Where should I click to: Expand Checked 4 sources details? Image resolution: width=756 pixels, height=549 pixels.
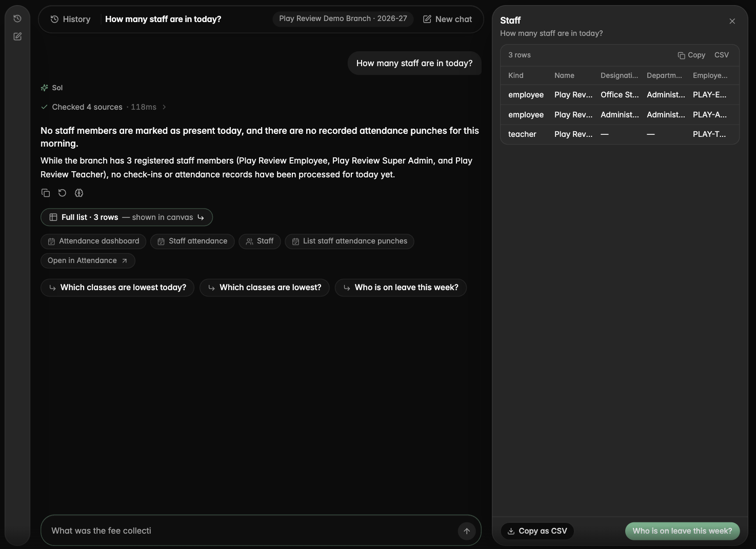click(x=104, y=107)
